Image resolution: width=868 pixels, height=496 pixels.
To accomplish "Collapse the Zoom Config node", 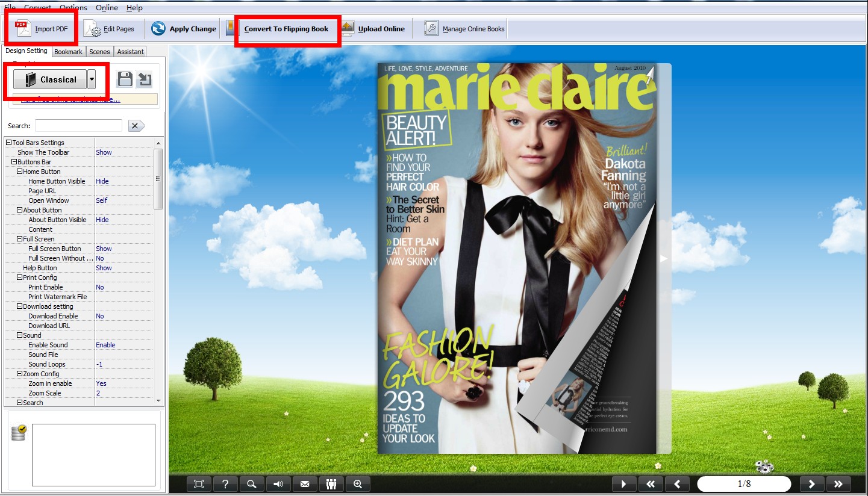I will [19, 374].
